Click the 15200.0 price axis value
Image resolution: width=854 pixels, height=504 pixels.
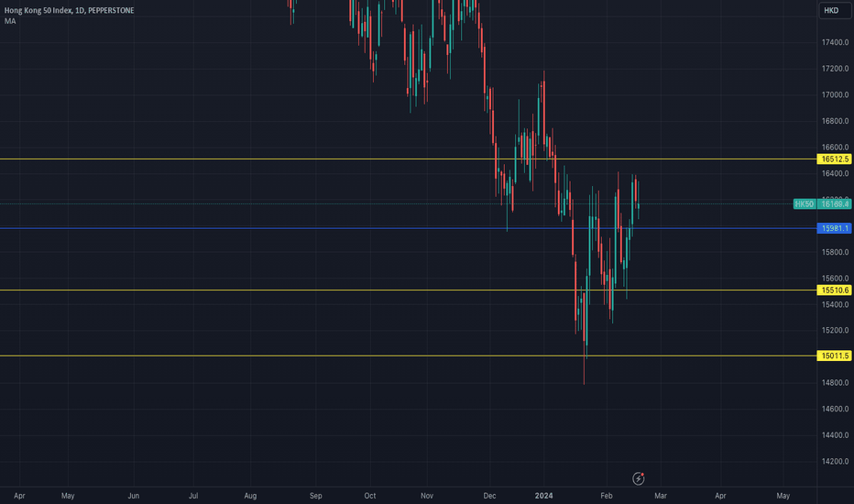835,330
